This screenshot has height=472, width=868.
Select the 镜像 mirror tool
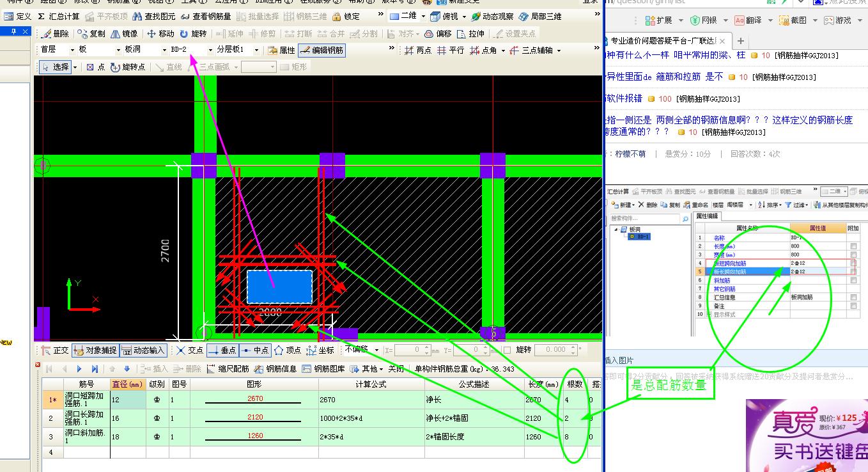124,33
